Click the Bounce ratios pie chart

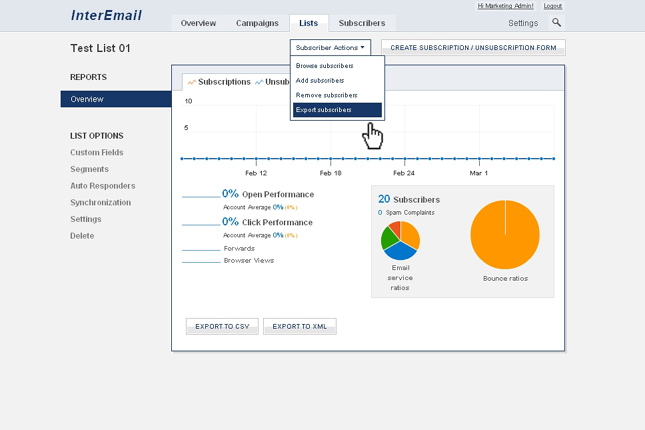(x=505, y=235)
